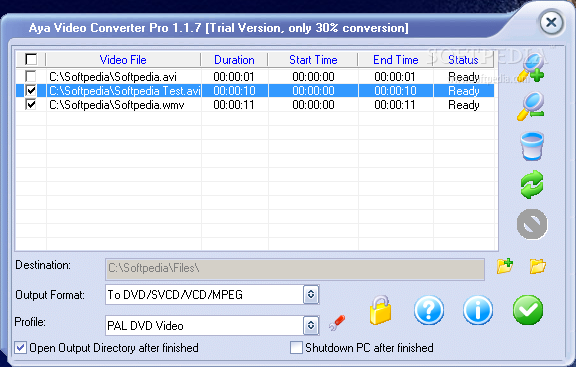This screenshot has height=367, width=576.
Task: Add video files with the magnifier plus icon
Action: click(532, 68)
